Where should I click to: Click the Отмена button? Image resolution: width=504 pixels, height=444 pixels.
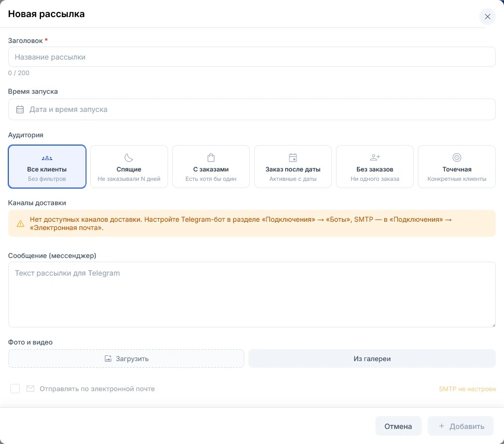(398, 426)
